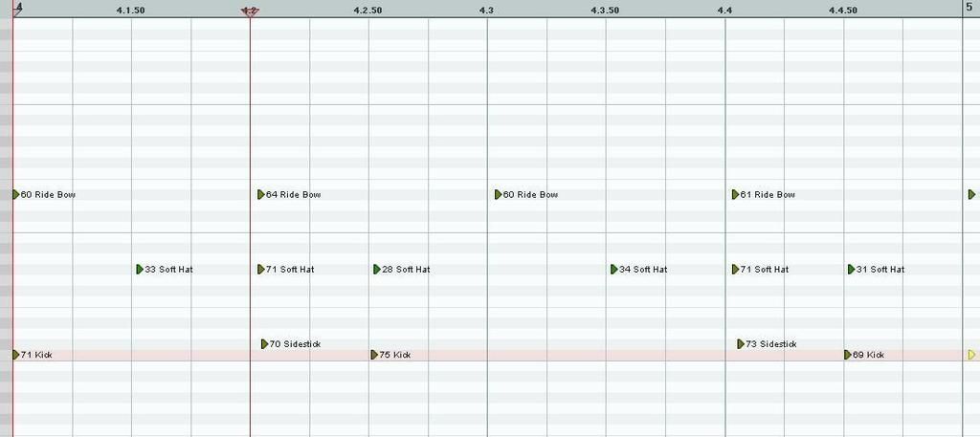Click ruler position 4.3

tap(486, 10)
